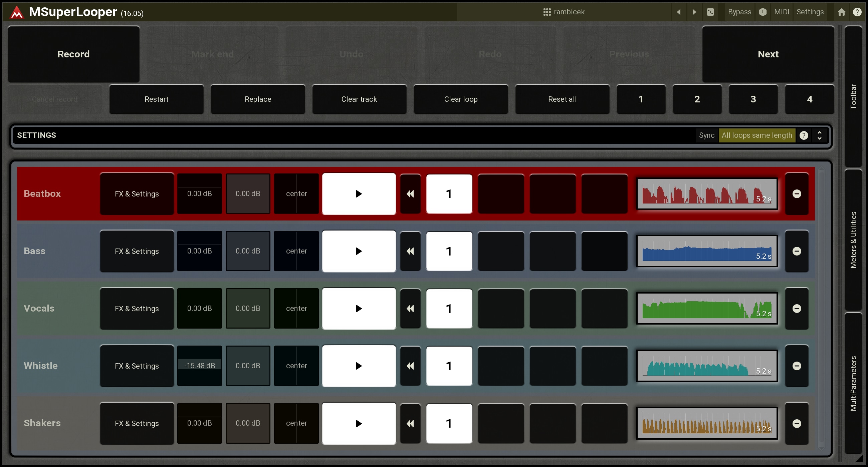
Task: Open help for Sync settings
Action: click(x=804, y=135)
